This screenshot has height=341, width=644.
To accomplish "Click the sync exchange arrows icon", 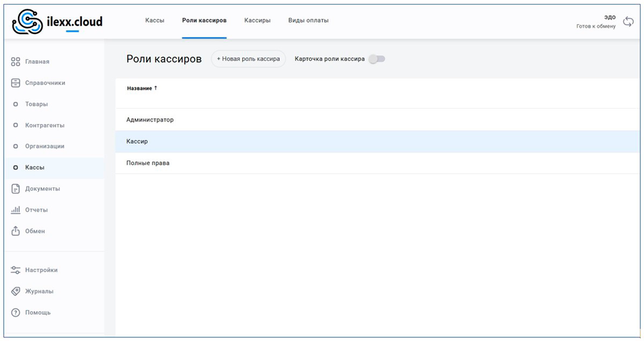I will [628, 22].
